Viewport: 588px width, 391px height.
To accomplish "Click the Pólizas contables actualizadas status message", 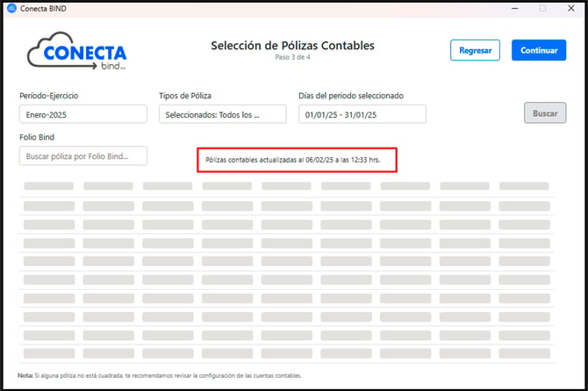I will 293,160.
